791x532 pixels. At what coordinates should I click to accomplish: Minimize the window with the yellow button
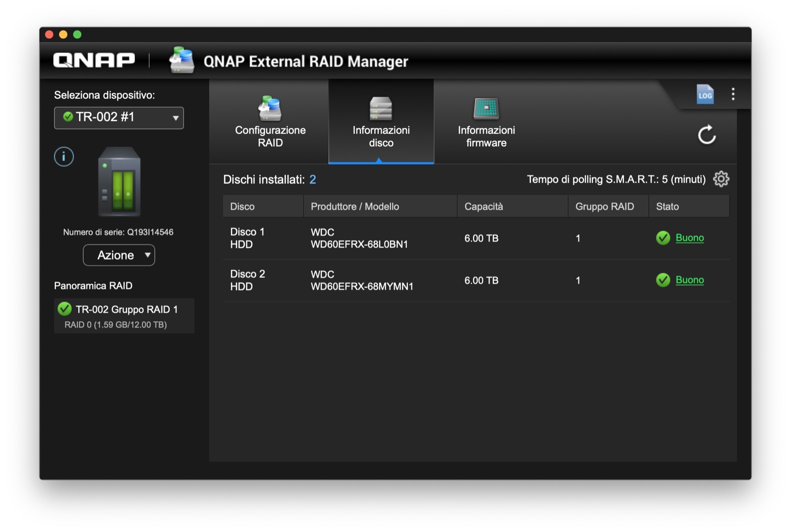(63, 34)
